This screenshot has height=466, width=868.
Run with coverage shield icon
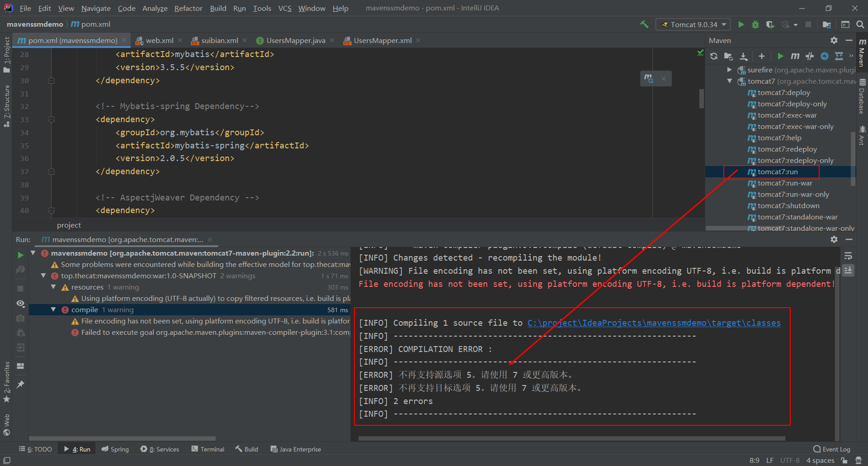(770, 24)
